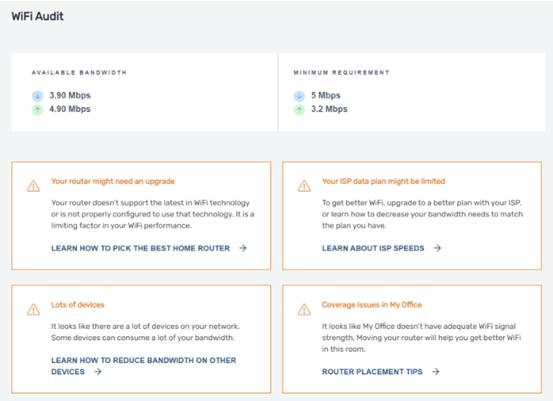553x401 pixels.
Task: Open Learn How To Pick The Best Home Router
Action: [140, 248]
